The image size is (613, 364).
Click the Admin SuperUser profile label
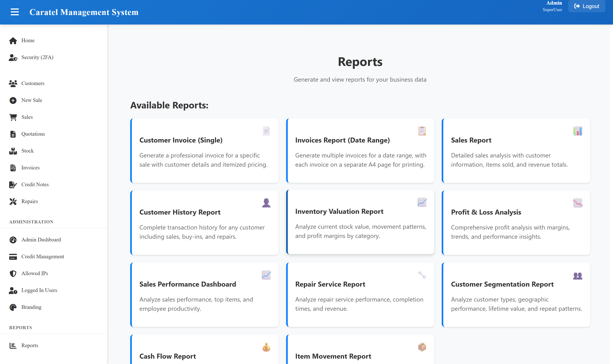point(552,6)
